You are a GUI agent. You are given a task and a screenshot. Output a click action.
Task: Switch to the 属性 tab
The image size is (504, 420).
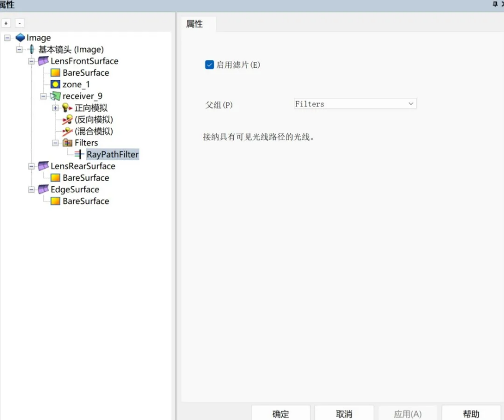click(194, 24)
